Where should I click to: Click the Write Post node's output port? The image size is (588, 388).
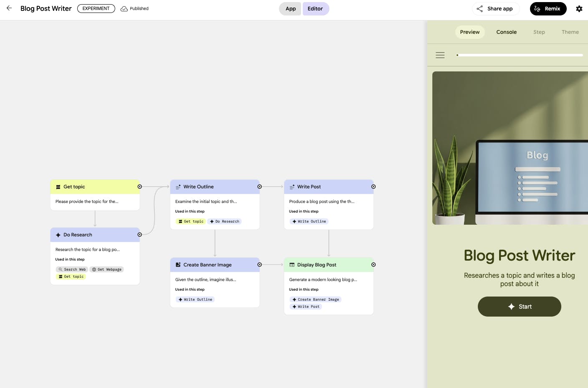coord(373,187)
